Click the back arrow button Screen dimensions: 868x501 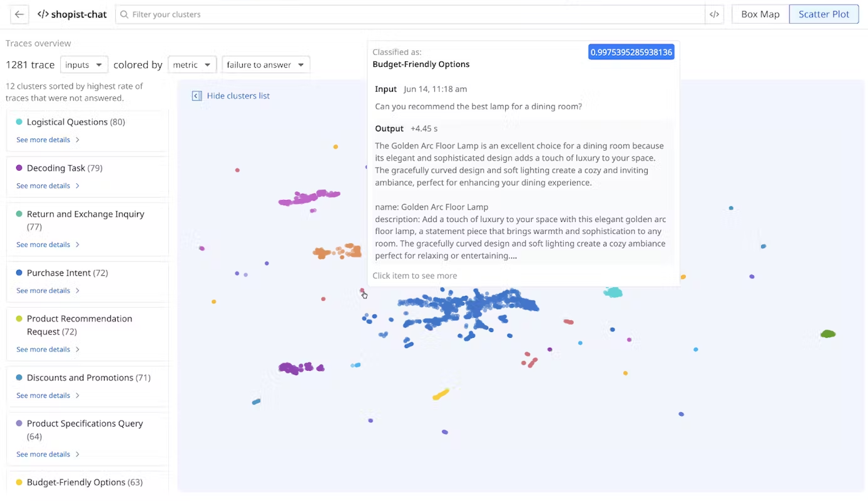tap(19, 14)
